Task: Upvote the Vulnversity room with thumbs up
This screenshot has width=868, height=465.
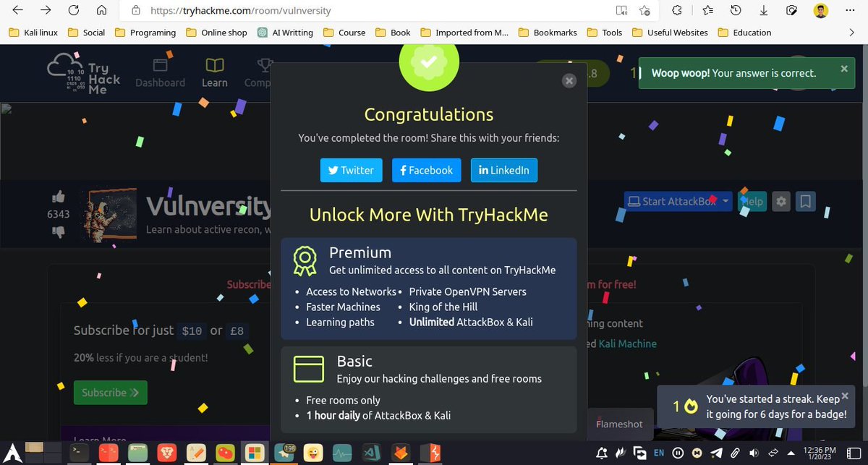Action: (x=59, y=196)
